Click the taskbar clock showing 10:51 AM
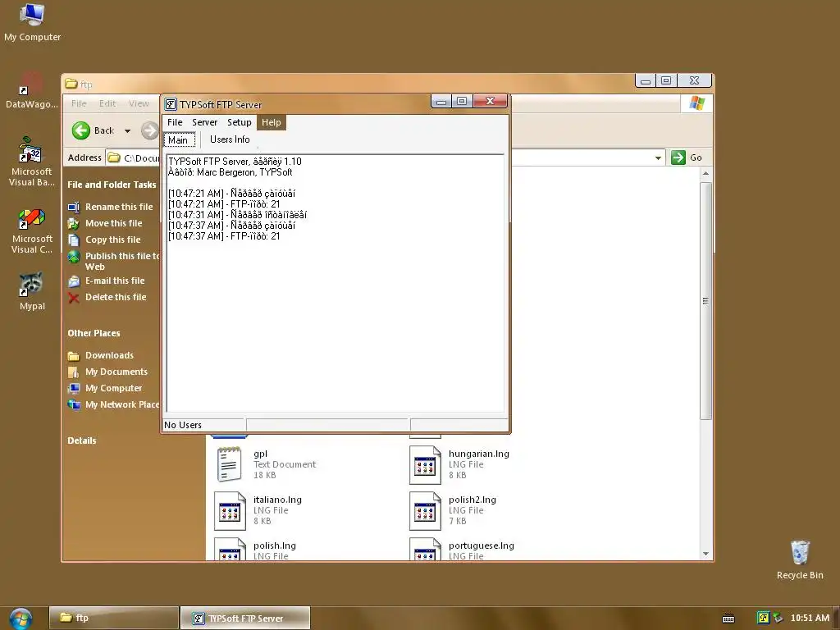The height and width of the screenshot is (630, 840). point(810,619)
